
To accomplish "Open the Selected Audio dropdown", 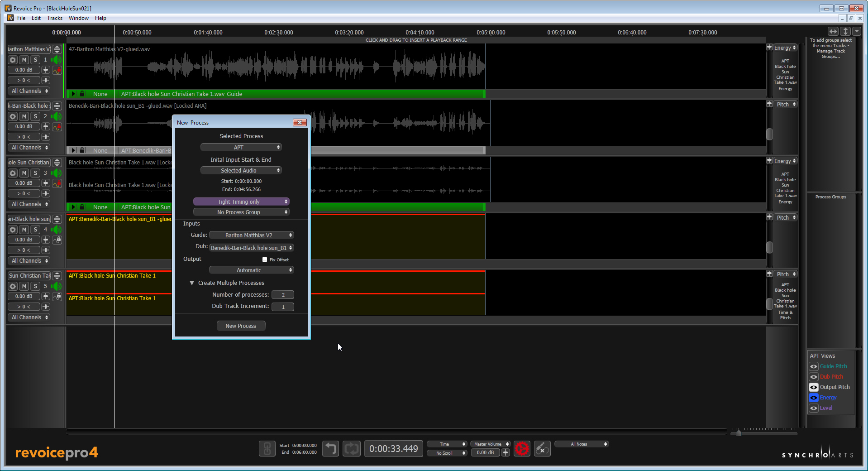I will tap(241, 170).
